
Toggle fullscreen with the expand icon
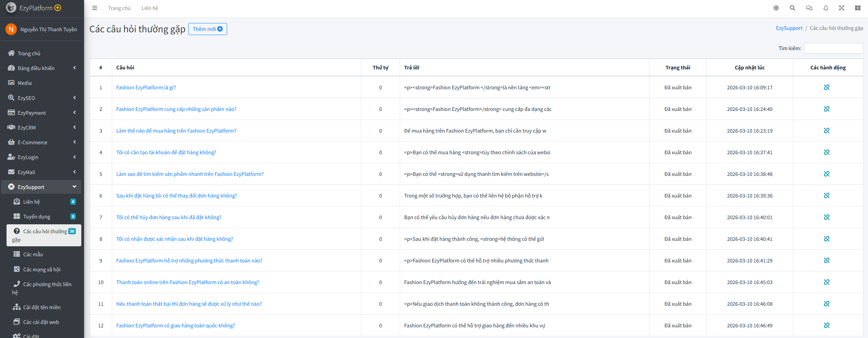(x=842, y=8)
